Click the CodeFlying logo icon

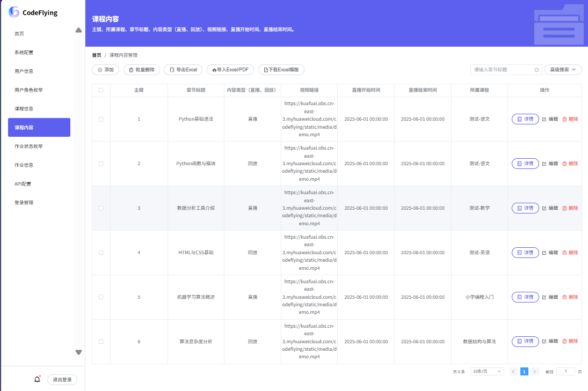[x=14, y=12]
